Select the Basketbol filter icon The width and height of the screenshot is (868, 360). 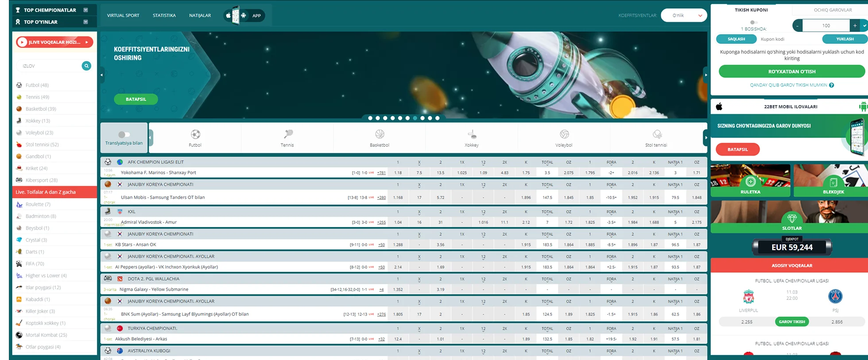380,134
